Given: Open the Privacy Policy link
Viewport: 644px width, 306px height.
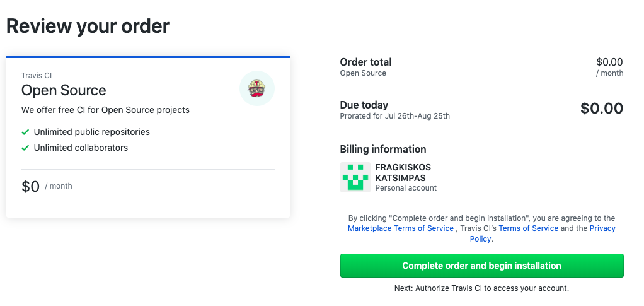Looking at the screenshot, I should tap(542, 233).
